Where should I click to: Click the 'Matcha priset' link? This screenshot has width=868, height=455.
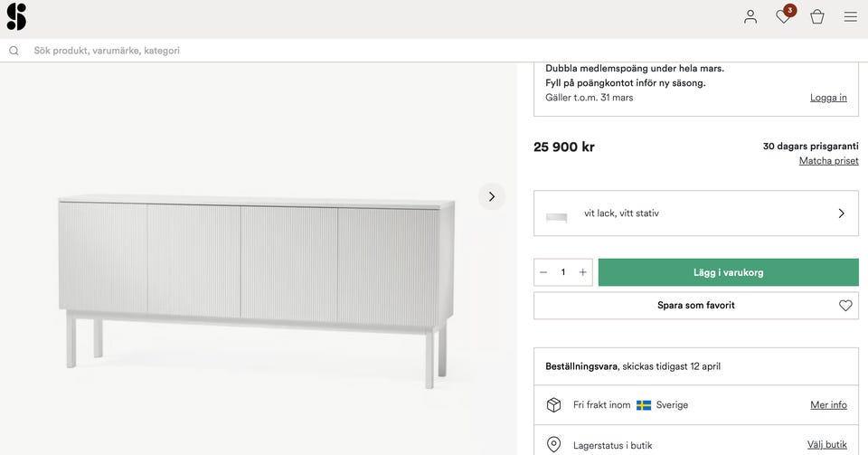click(x=828, y=161)
